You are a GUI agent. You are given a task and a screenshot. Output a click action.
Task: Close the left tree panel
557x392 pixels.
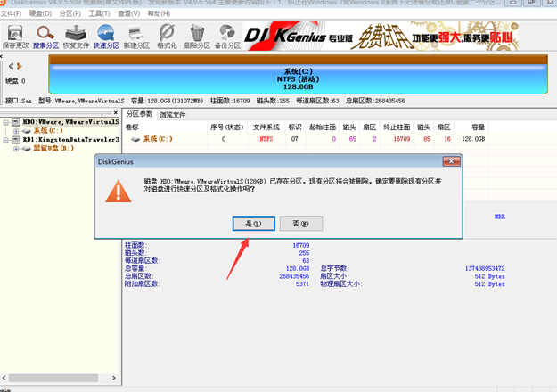(115, 112)
